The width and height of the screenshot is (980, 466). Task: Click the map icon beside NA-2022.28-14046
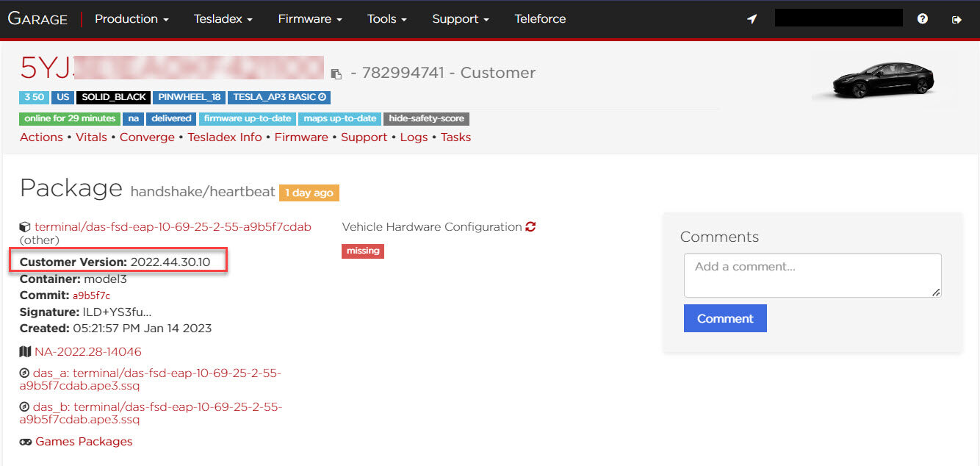tap(25, 351)
